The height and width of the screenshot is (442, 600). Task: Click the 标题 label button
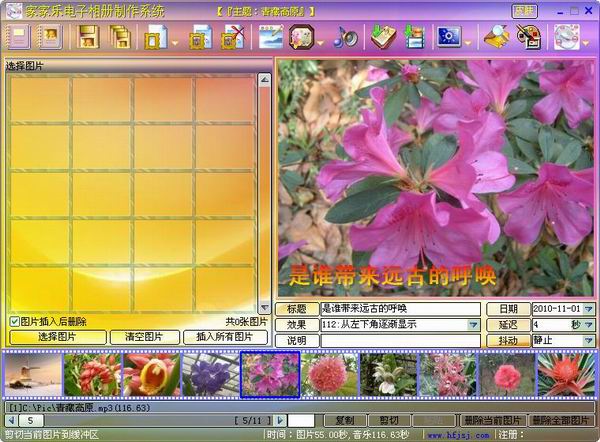pyautogui.click(x=297, y=308)
